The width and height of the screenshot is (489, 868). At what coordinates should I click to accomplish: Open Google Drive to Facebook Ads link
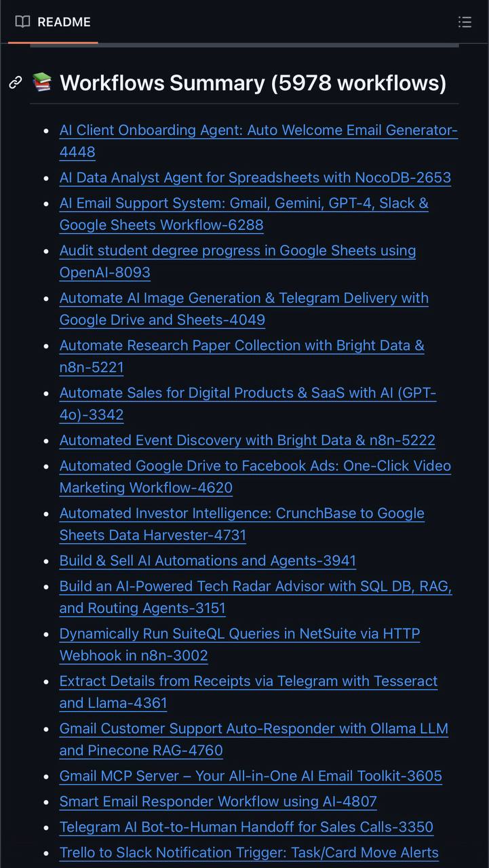(x=255, y=467)
